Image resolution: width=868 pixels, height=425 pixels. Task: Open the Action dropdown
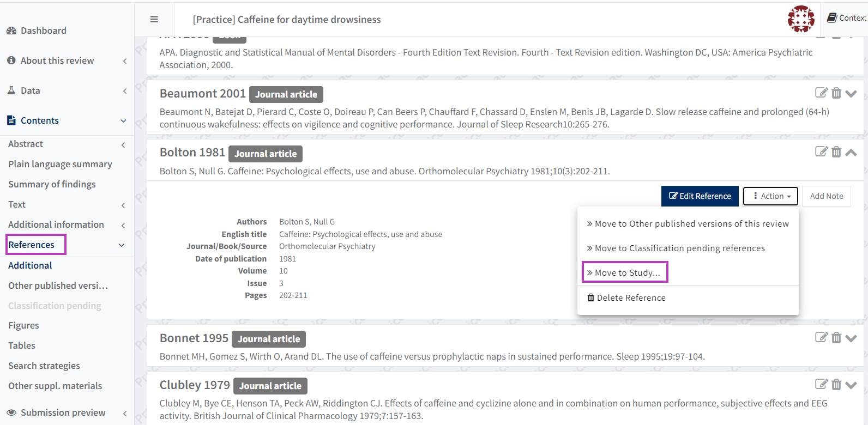pos(771,196)
